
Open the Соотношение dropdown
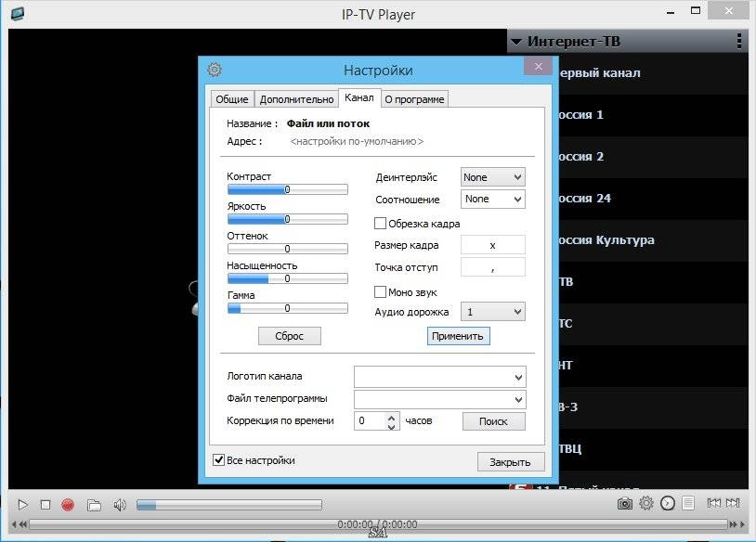click(493, 199)
